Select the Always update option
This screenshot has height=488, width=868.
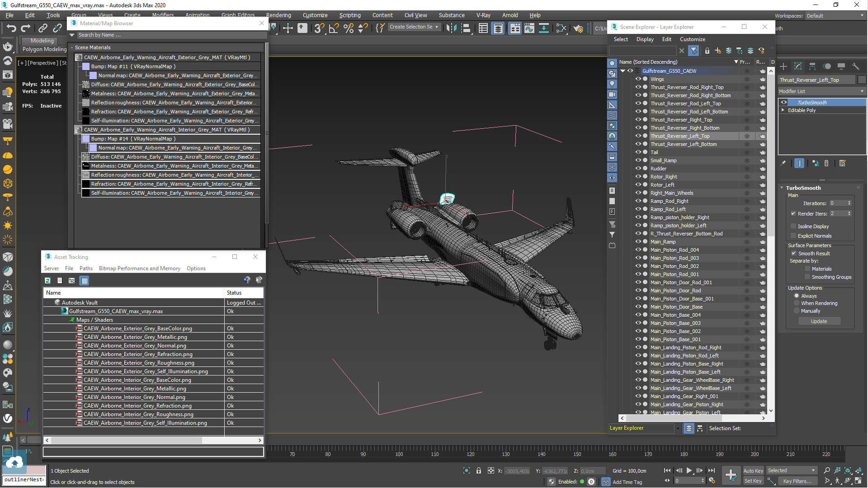click(x=797, y=296)
